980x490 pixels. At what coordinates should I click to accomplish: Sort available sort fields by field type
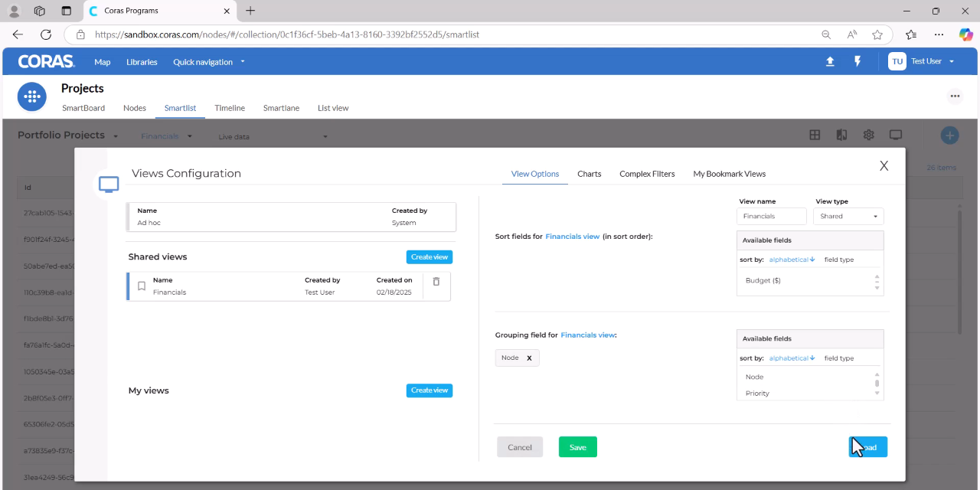coord(839,260)
